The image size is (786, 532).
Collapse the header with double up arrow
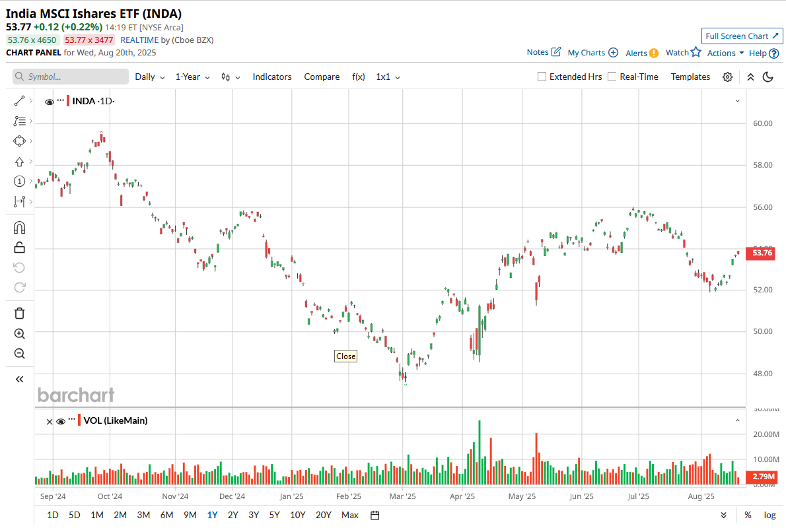point(750,77)
